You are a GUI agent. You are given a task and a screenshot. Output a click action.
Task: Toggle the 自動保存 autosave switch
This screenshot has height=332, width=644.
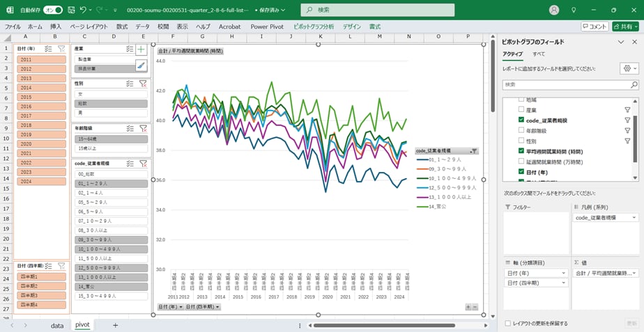52,10
